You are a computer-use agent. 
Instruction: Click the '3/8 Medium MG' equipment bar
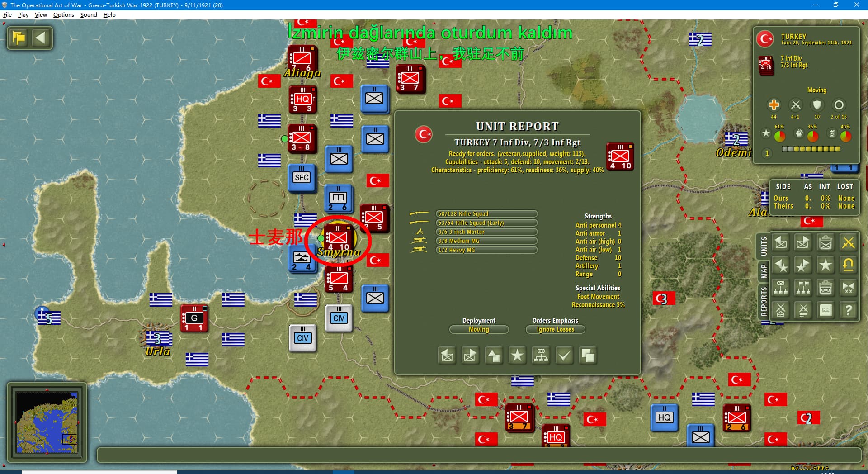tap(486, 241)
